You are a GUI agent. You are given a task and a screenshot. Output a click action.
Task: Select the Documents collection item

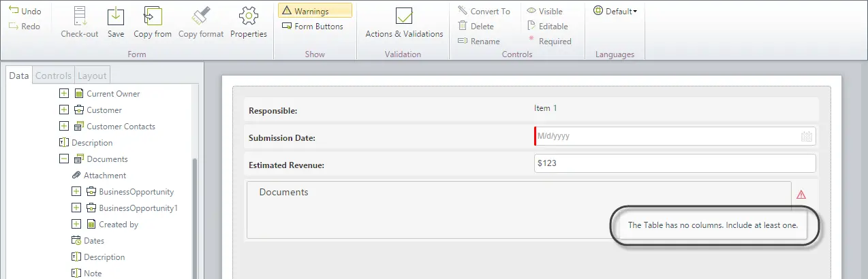click(x=107, y=159)
